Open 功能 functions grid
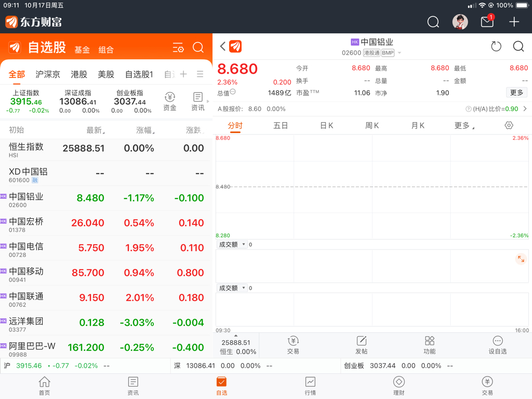Viewport: 532px width, 399px height. (430, 345)
